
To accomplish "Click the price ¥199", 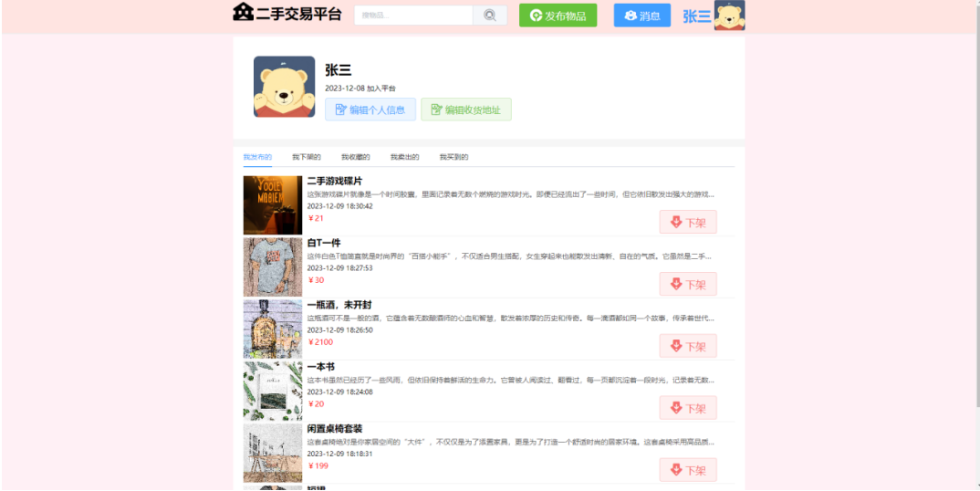I will click(x=318, y=466).
